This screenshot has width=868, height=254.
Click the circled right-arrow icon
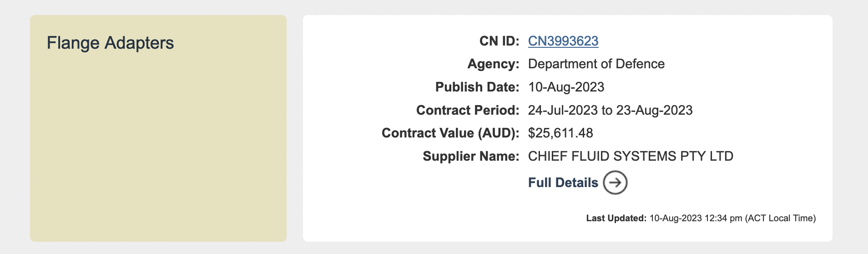click(x=615, y=183)
